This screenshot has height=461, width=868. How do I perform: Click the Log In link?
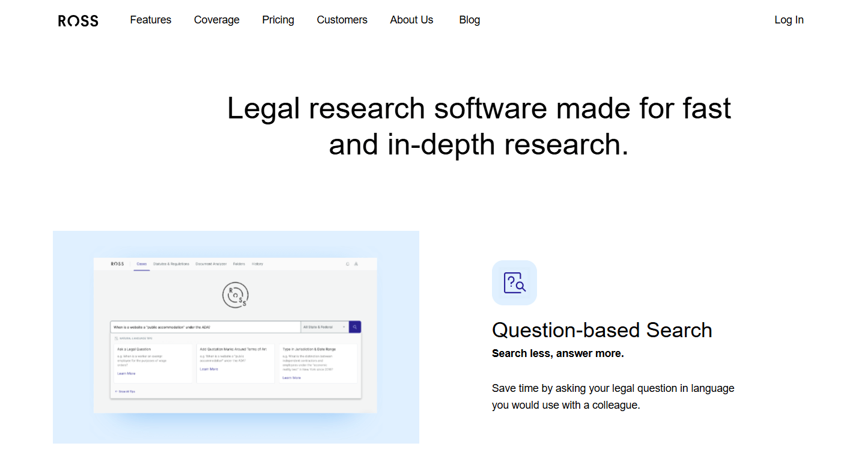pyautogui.click(x=789, y=20)
